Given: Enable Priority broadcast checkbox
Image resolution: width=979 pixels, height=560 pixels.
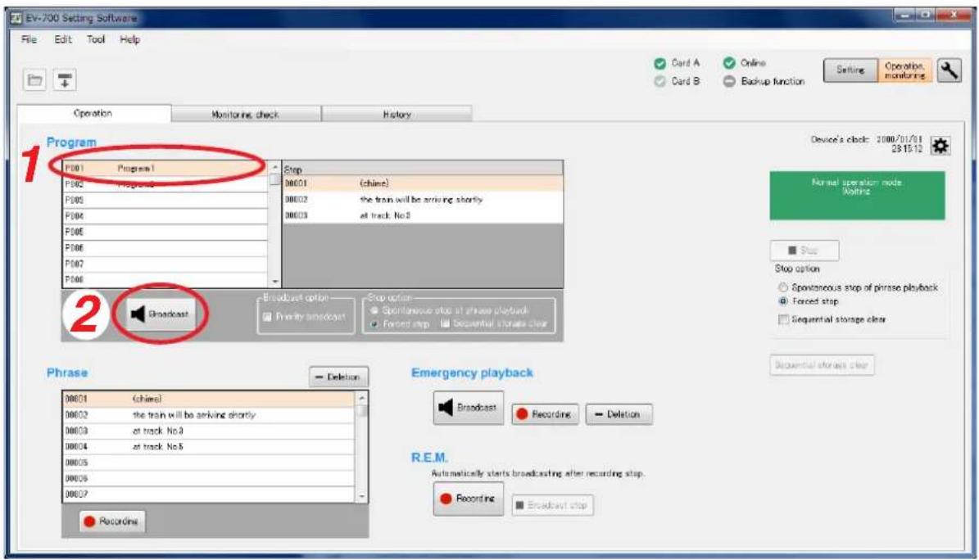Looking at the screenshot, I should coord(267,317).
